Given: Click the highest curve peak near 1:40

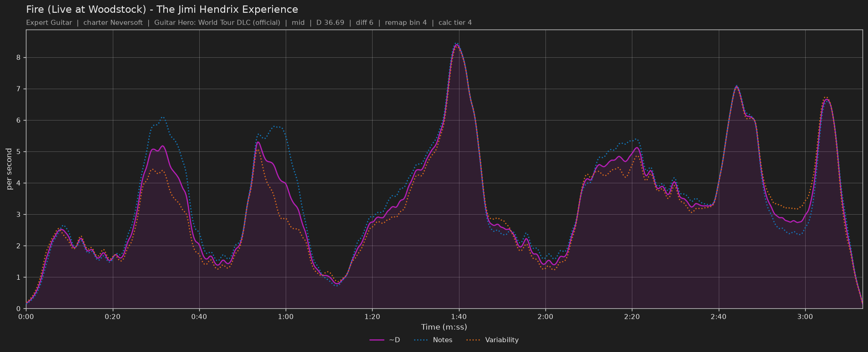Looking at the screenshot, I should (x=457, y=45).
